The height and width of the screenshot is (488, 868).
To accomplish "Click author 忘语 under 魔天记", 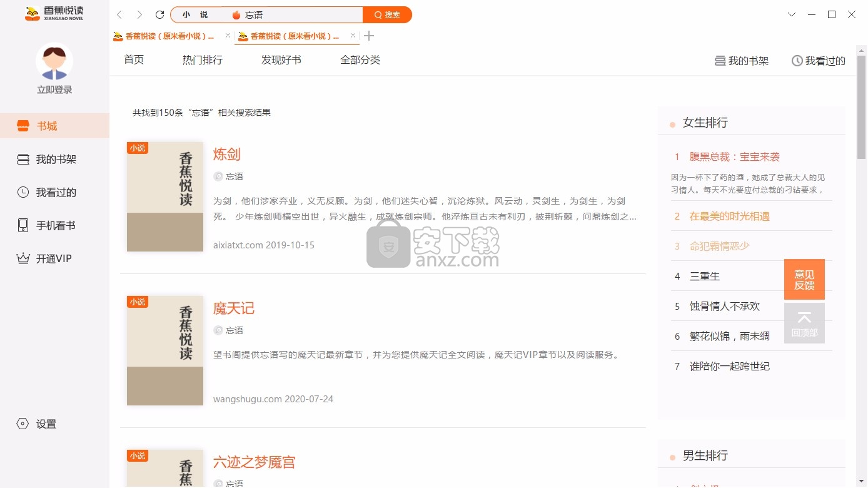I will 235,330.
